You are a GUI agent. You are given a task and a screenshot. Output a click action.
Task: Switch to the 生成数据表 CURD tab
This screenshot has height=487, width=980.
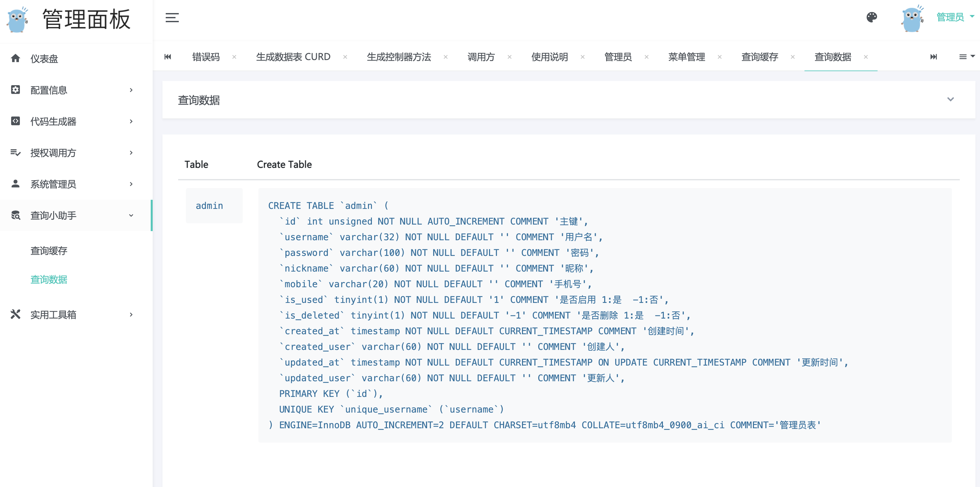point(293,57)
